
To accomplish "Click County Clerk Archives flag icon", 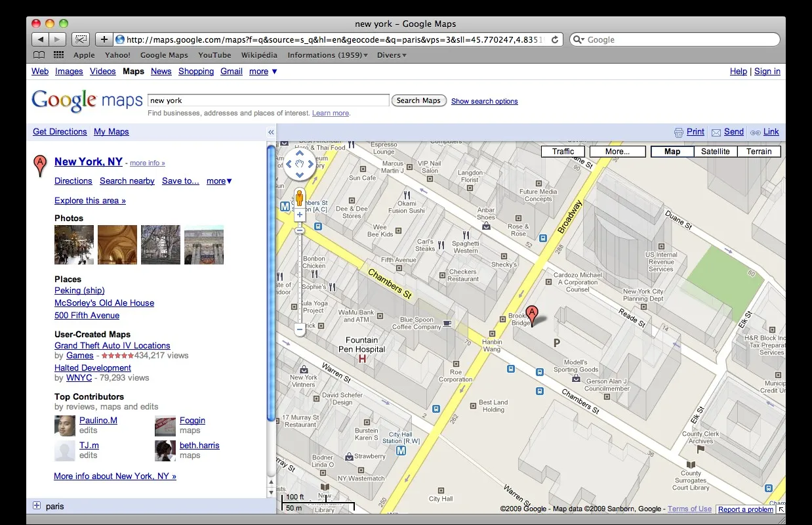I will tap(700, 450).
